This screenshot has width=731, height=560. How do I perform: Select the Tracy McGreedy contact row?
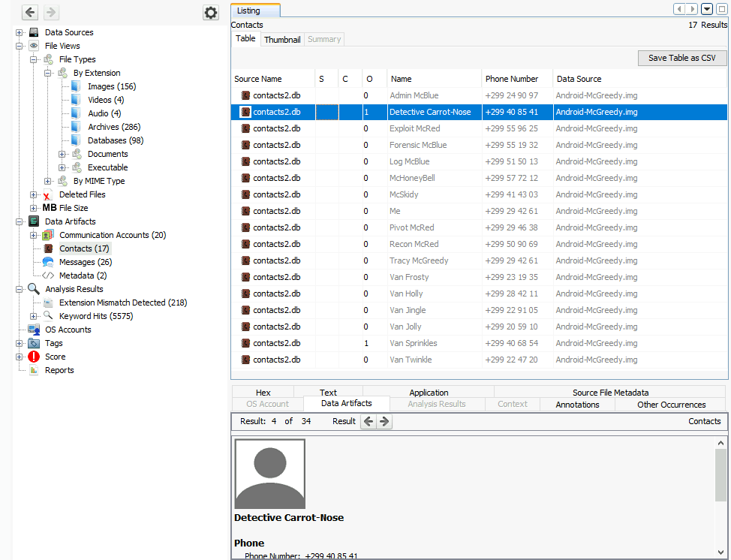480,260
